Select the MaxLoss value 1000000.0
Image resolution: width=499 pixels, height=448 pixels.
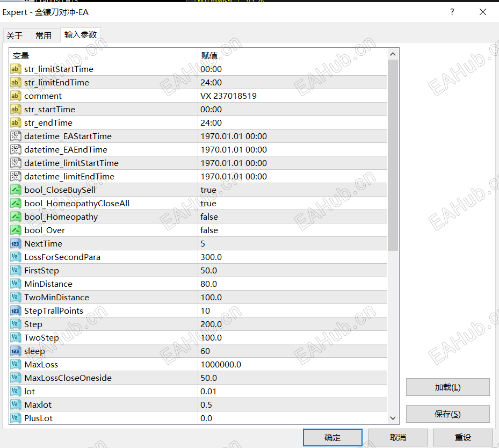click(221, 365)
